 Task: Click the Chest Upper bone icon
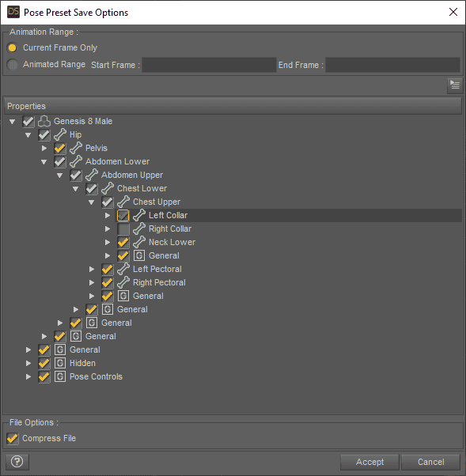tap(123, 202)
